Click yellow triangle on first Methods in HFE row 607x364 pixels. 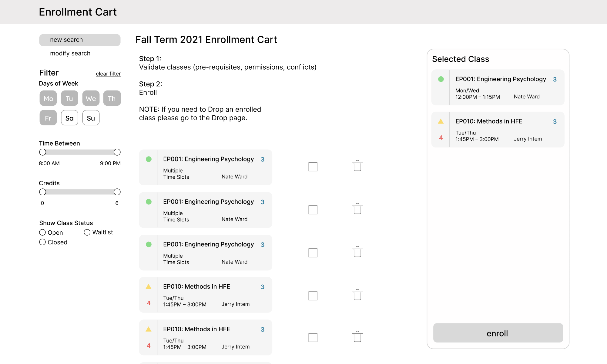click(149, 286)
